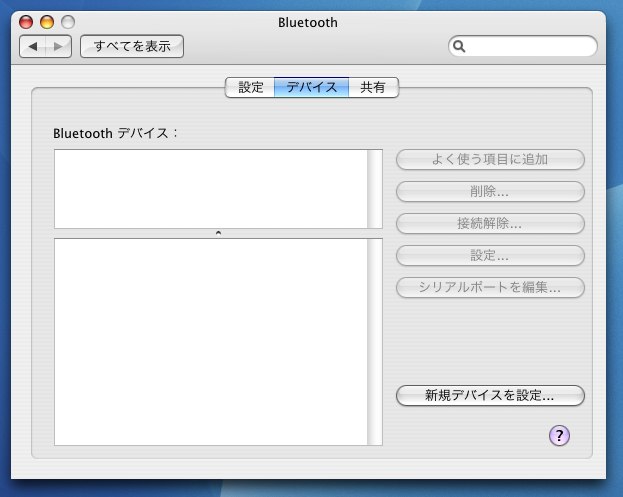
Task: Click the back navigation arrow
Action: pos(33,46)
